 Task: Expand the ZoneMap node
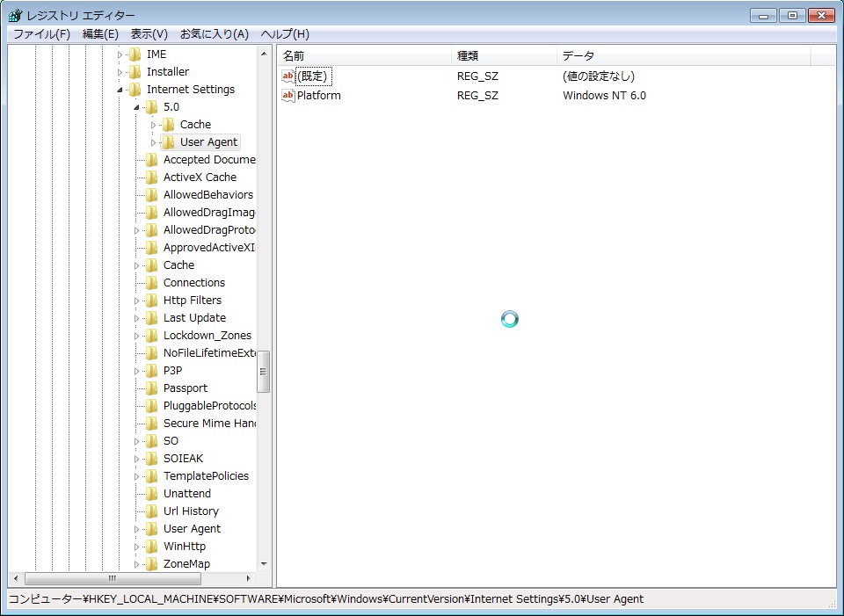click(x=136, y=564)
